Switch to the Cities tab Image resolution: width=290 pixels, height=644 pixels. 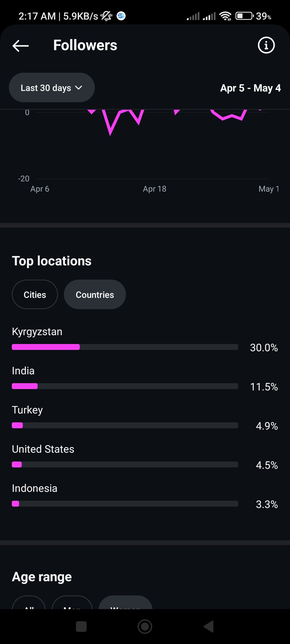[x=35, y=295]
